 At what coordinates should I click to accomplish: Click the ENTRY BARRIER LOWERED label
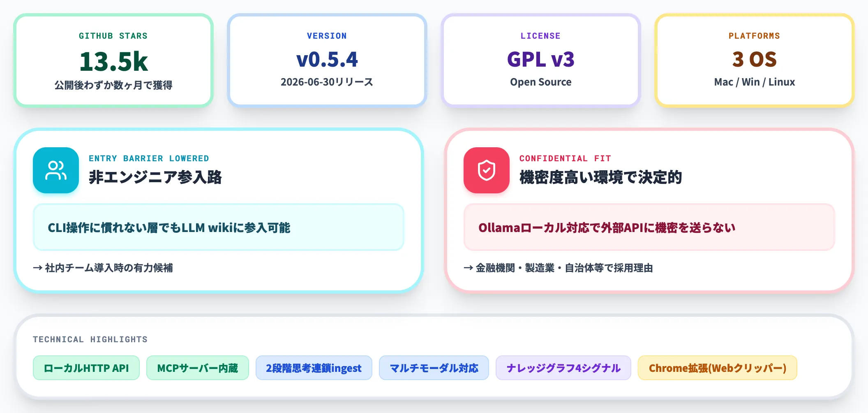(x=149, y=158)
